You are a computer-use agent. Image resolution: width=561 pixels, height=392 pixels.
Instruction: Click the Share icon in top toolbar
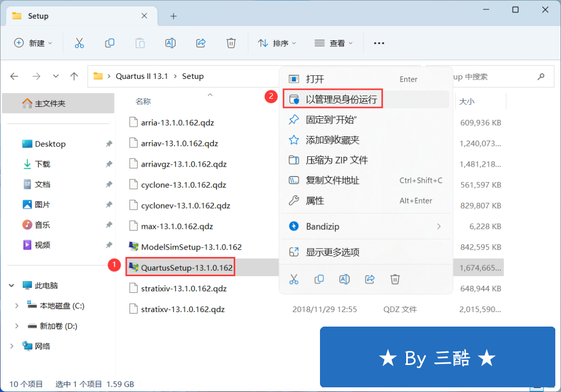[x=201, y=43]
